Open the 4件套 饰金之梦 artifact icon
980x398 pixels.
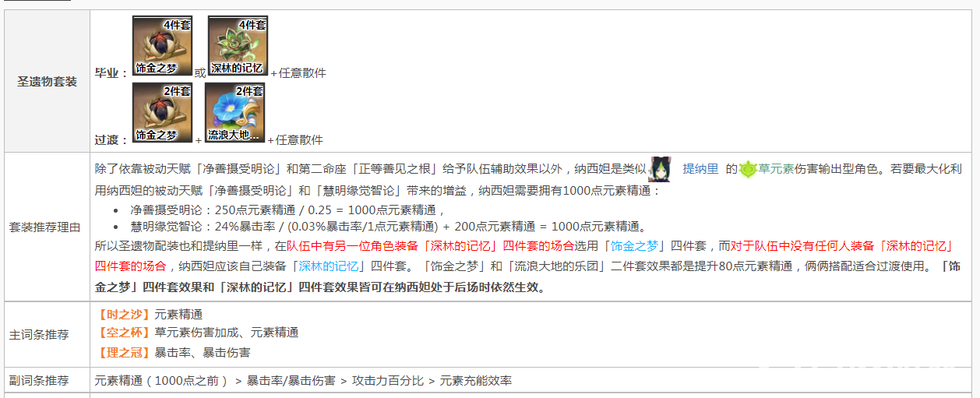(x=163, y=45)
